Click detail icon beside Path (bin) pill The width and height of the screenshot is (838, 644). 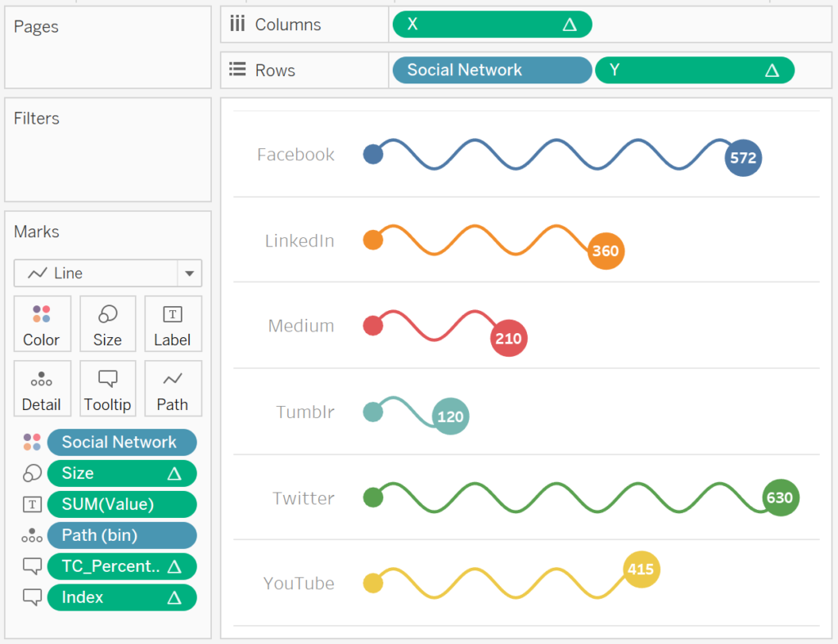click(32, 535)
